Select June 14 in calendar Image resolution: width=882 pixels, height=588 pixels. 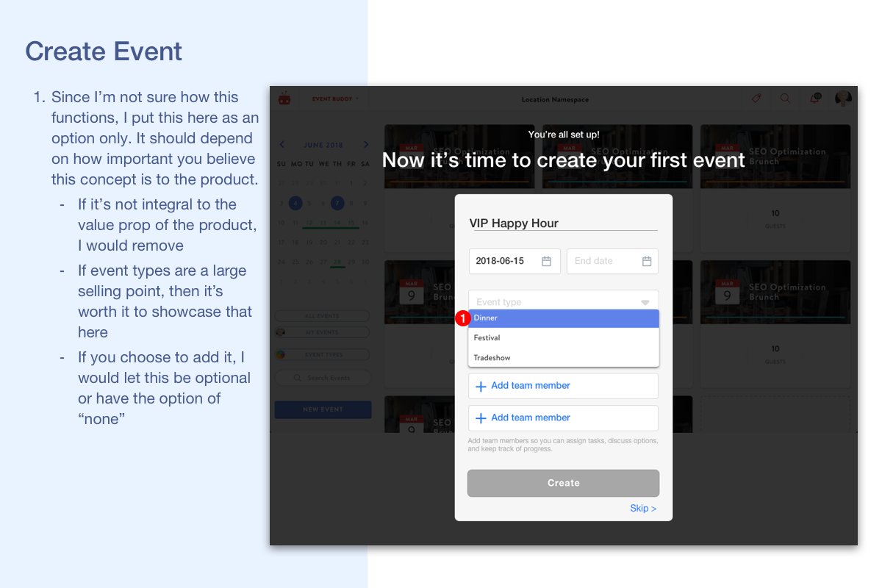pyautogui.click(x=337, y=223)
